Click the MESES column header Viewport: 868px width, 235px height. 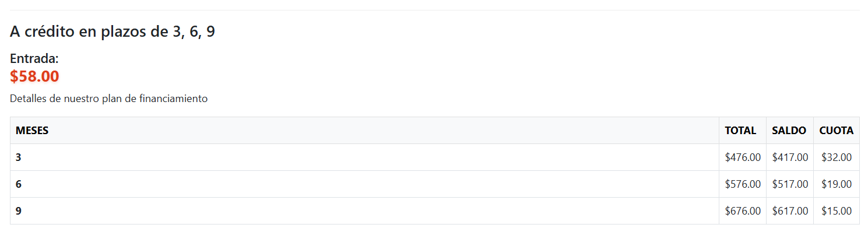click(x=32, y=131)
